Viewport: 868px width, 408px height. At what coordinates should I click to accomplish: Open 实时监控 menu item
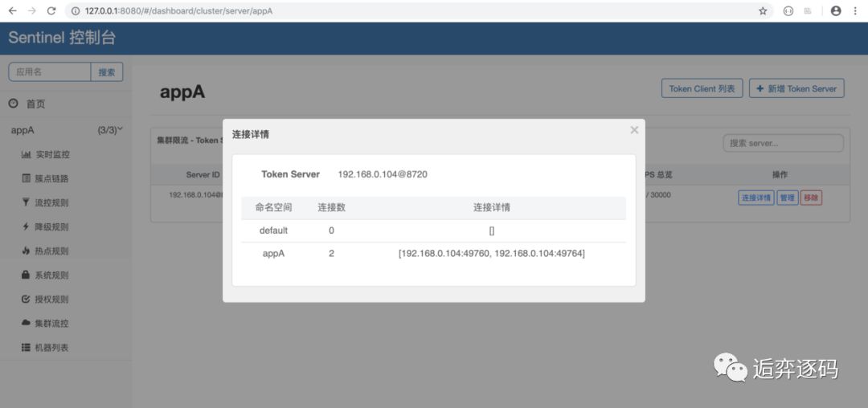[x=52, y=155]
